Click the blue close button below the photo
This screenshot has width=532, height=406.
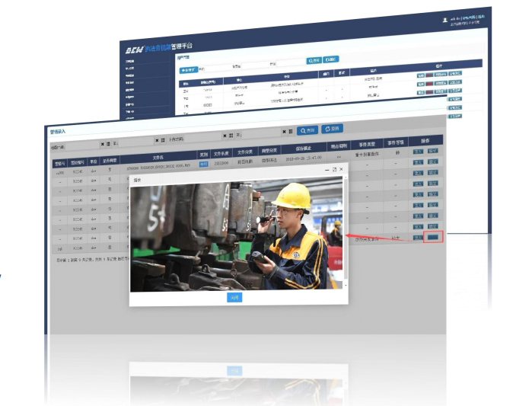click(234, 297)
